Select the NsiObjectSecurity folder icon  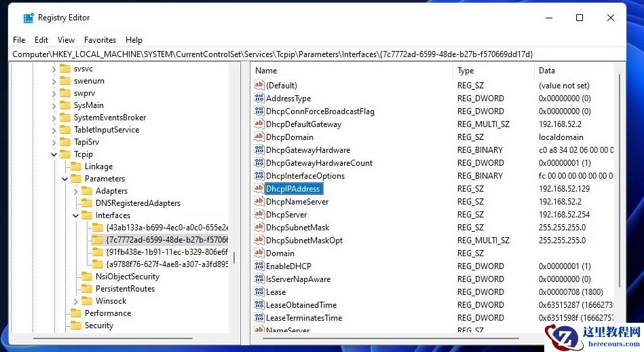87,277
